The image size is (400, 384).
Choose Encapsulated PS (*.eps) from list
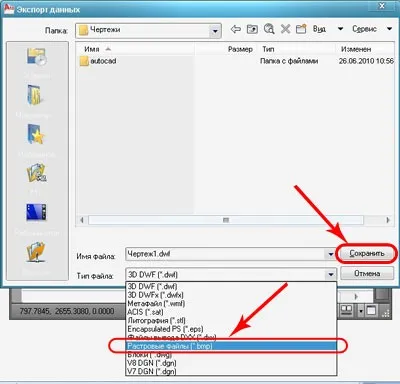point(231,329)
